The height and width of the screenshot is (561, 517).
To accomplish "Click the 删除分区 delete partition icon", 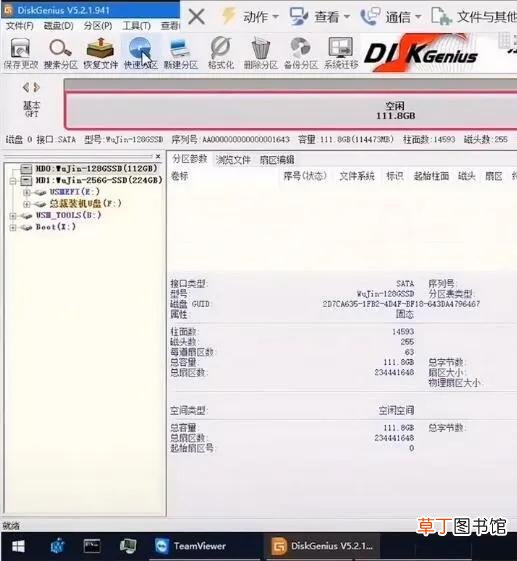I will pos(260,54).
